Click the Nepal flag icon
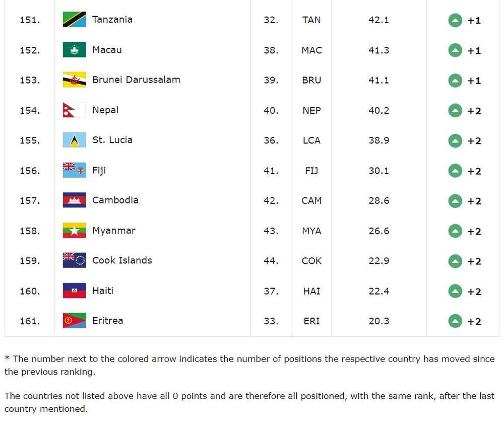This screenshot has width=504, height=435. (x=74, y=110)
